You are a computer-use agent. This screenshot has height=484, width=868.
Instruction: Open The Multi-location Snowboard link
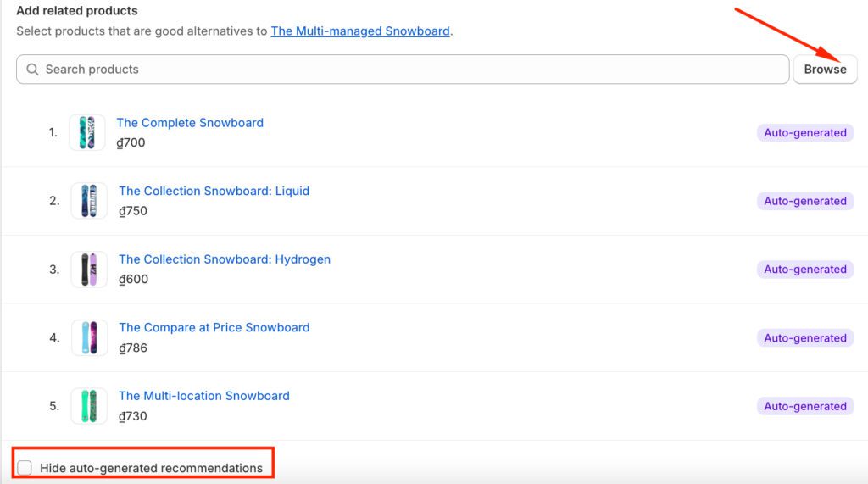click(203, 396)
